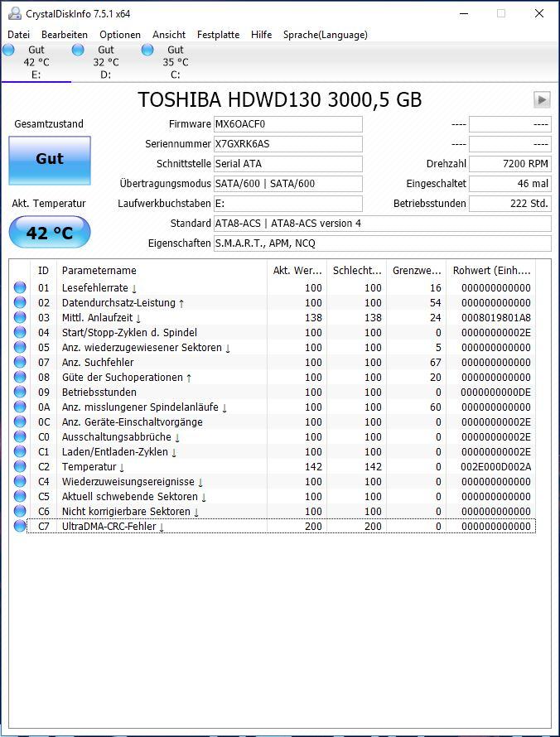The height and width of the screenshot is (737, 560).
Task: Click the next disk arrow button
Action: (542, 99)
